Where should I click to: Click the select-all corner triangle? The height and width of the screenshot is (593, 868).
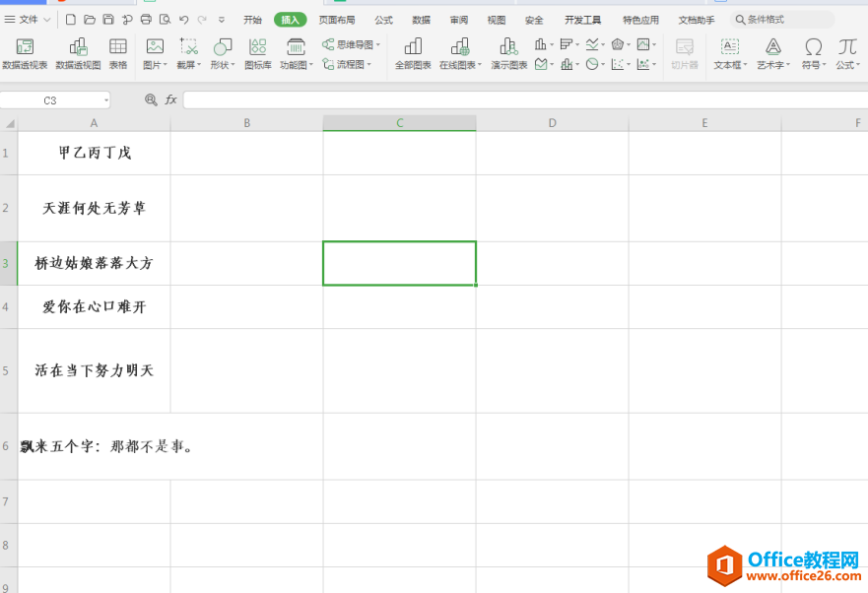[10, 123]
